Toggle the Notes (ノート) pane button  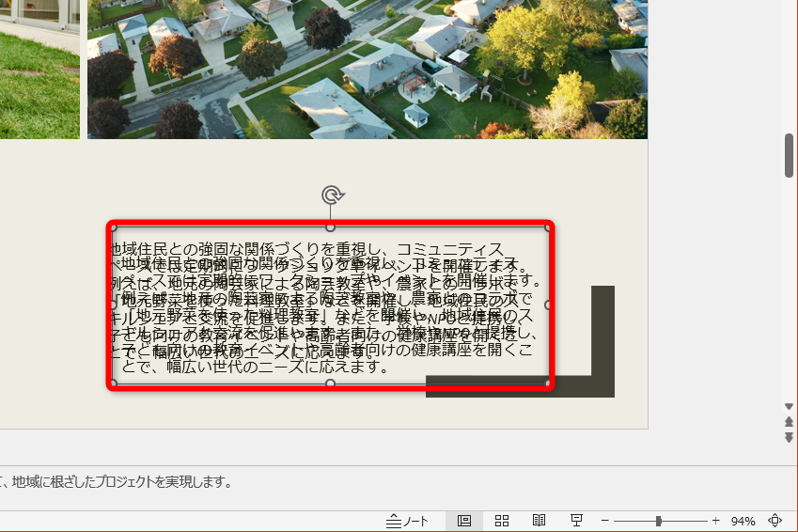407,521
